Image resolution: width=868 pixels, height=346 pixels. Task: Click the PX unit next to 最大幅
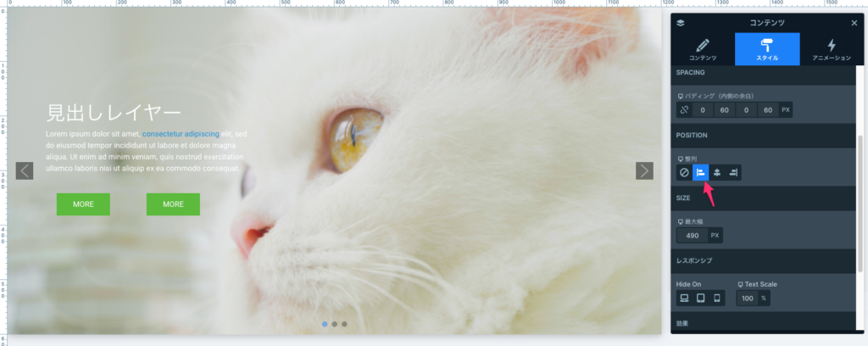coord(715,235)
